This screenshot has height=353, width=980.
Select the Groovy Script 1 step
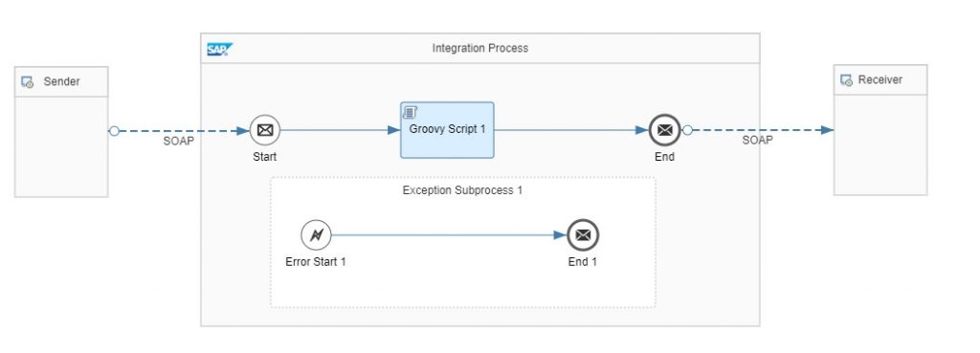(447, 130)
